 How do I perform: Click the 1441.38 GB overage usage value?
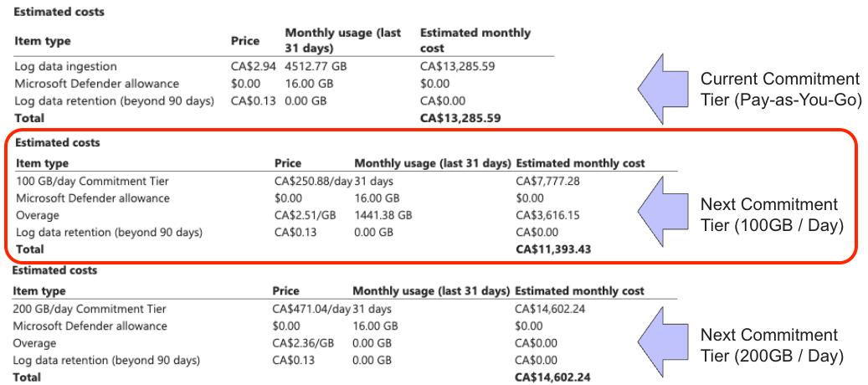click(x=383, y=215)
